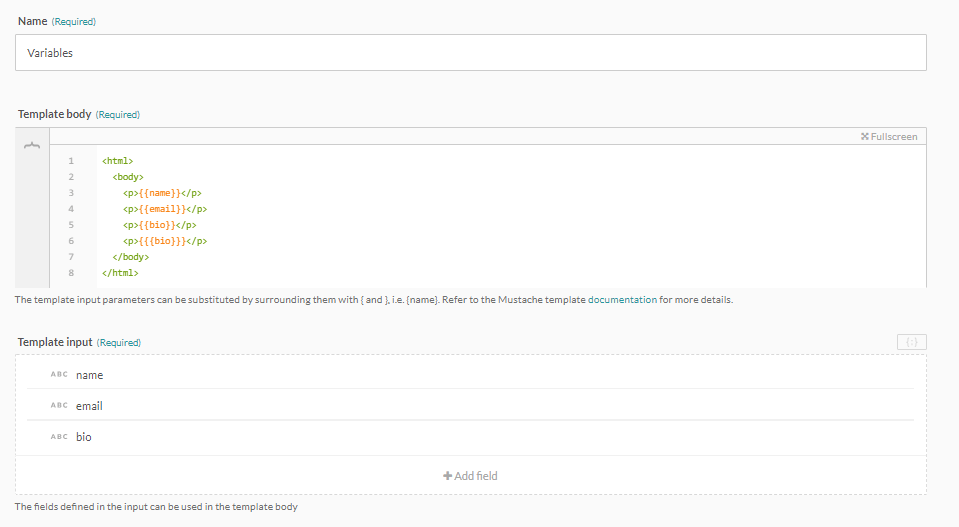
Task: Click the ABC type icon beside email
Action: 59,406
